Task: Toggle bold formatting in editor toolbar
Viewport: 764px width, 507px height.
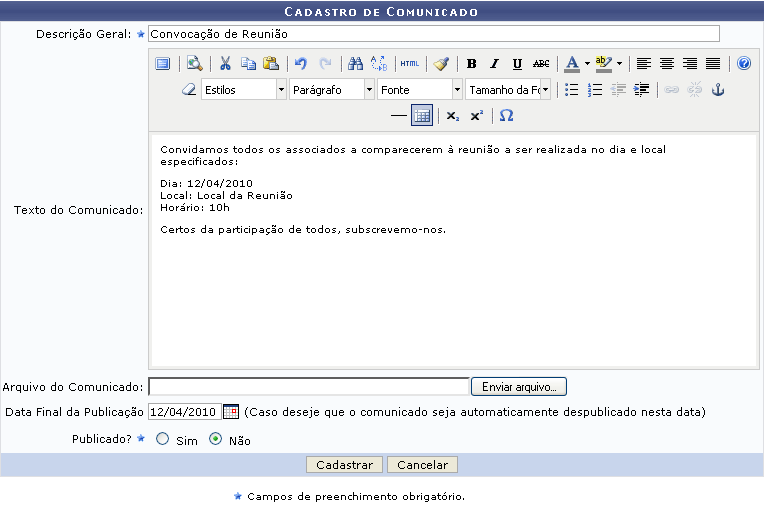Action: pyautogui.click(x=471, y=64)
